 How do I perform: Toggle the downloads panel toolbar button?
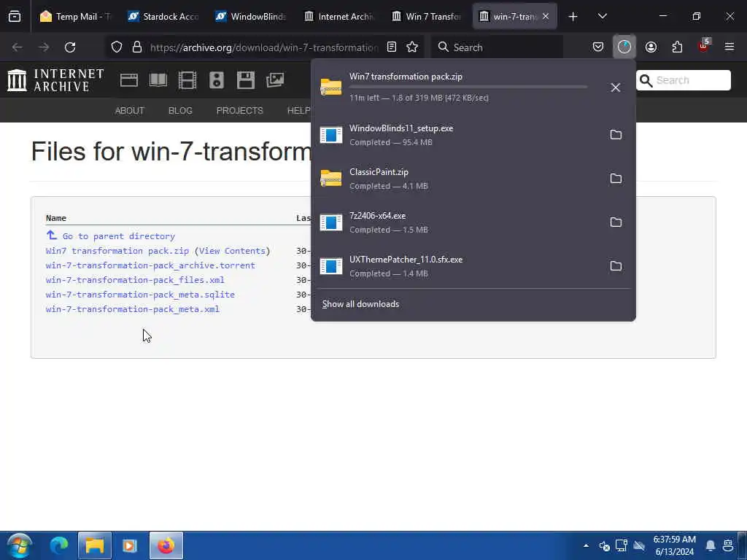[x=624, y=47]
